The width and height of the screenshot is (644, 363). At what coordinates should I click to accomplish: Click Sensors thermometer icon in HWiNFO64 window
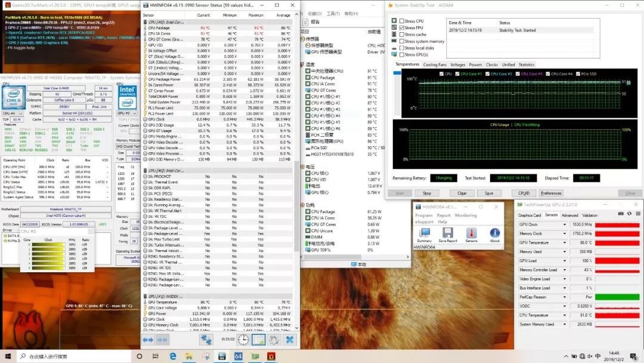pyautogui.click(x=472, y=235)
